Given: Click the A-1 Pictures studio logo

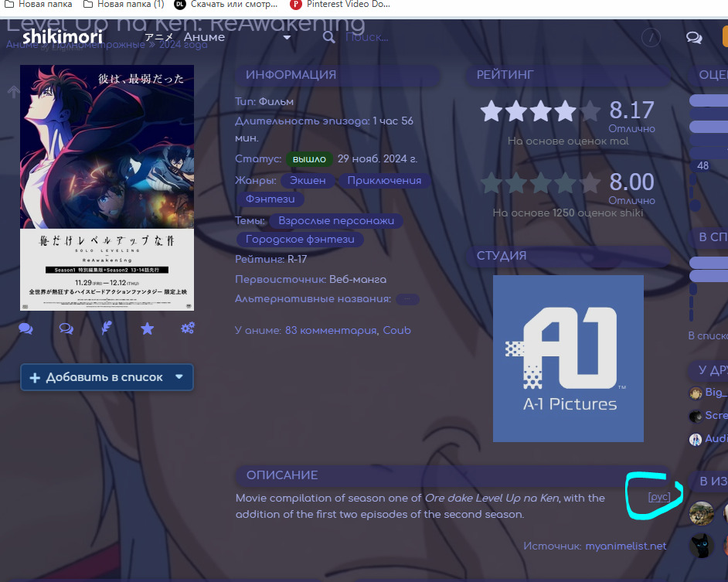Looking at the screenshot, I should 568,359.
